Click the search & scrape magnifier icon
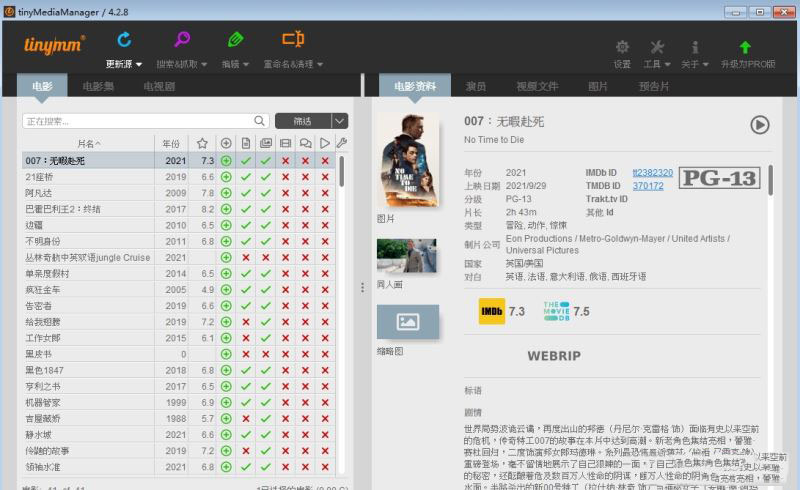Viewport: 800px width, 490px height. (x=182, y=39)
